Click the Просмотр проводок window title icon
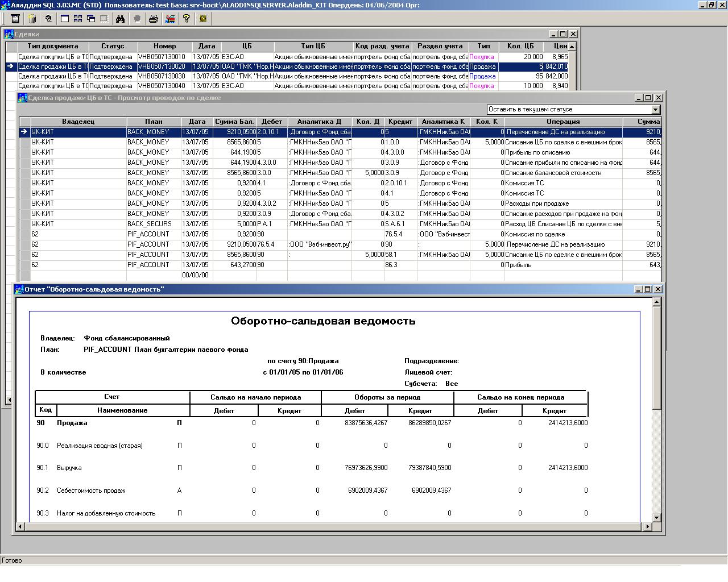This screenshot has height=582, width=728. click(x=23, y=98)
